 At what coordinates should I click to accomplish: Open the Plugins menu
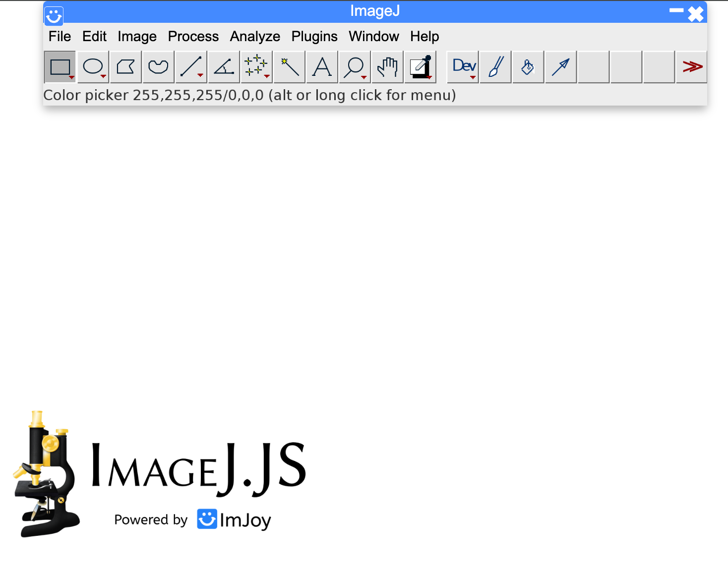314,37
